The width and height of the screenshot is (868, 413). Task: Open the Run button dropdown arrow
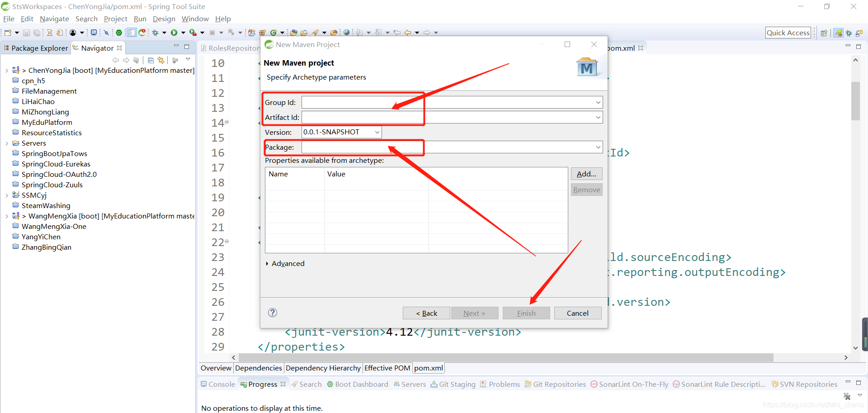point(183,33)
